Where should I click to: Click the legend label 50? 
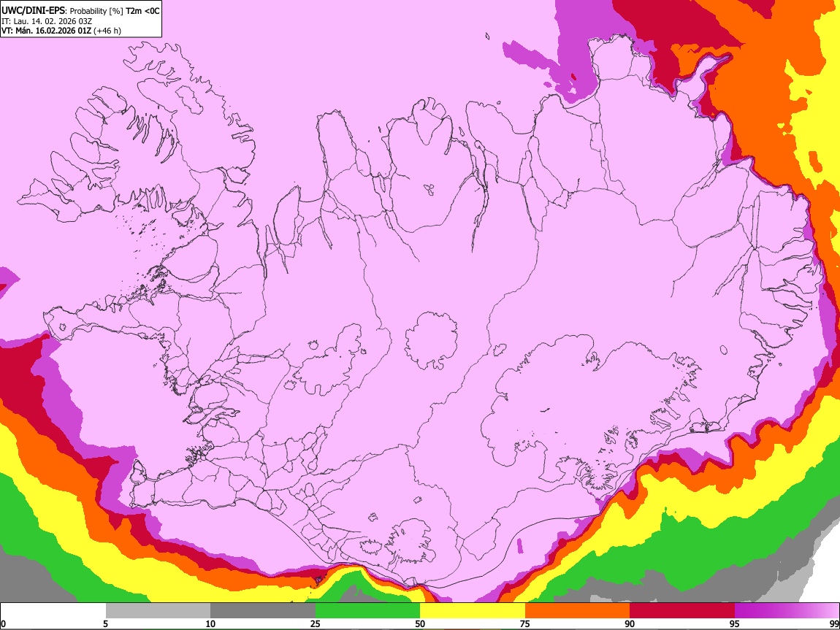tap(420, 624)
